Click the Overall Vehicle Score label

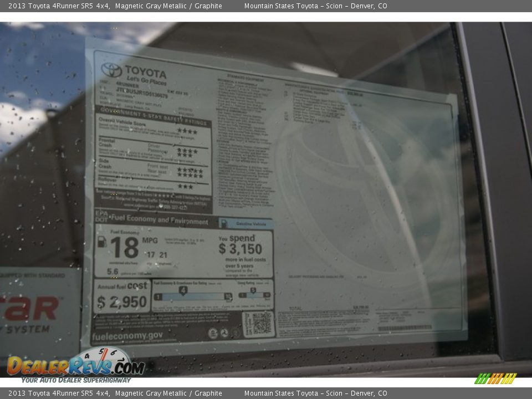coord(122,122)
